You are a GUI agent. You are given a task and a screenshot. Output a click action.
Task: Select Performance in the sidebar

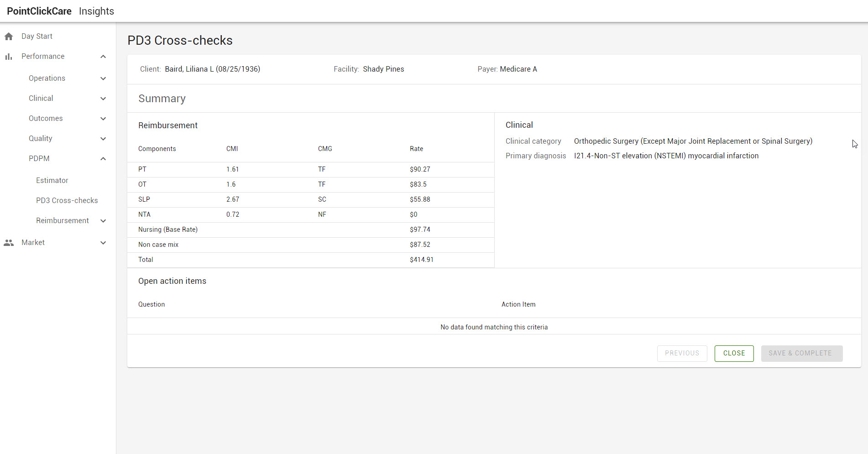(x=43, y=56)
